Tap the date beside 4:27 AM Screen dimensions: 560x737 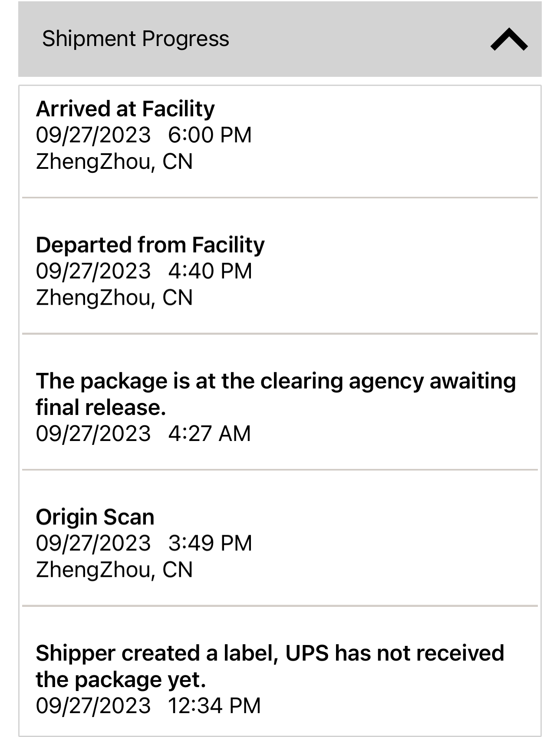(x=93, y=434)
